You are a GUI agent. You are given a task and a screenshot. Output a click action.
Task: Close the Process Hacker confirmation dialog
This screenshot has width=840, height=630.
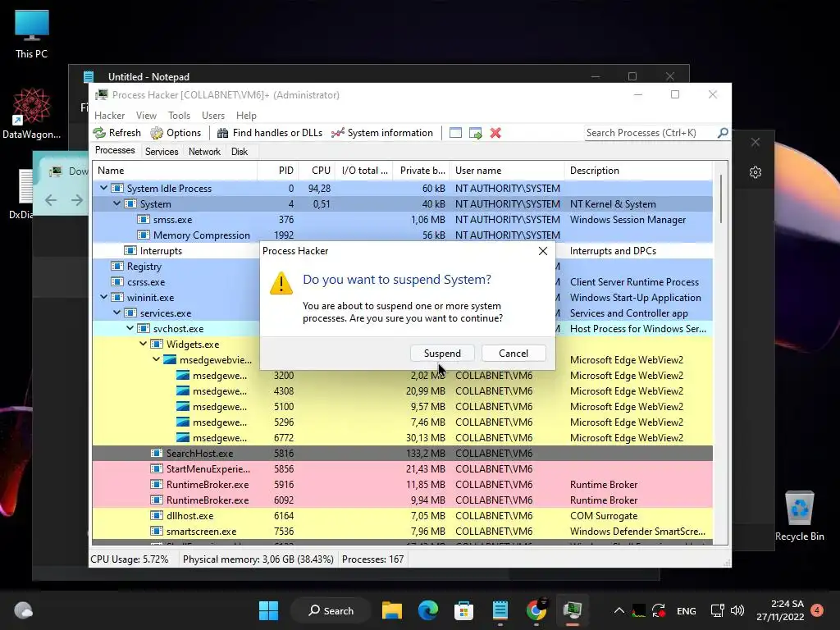pyautogui.click(x=543, y=251)
